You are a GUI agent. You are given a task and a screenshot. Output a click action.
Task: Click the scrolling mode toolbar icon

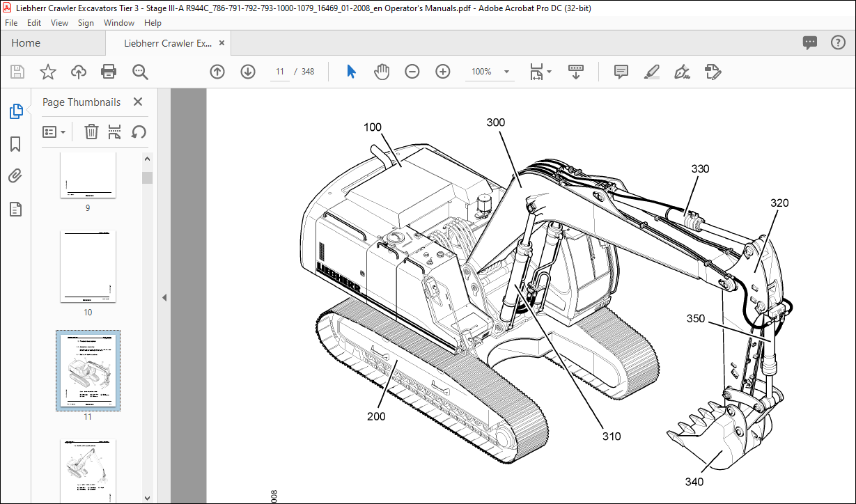click(x=576, y=72)
